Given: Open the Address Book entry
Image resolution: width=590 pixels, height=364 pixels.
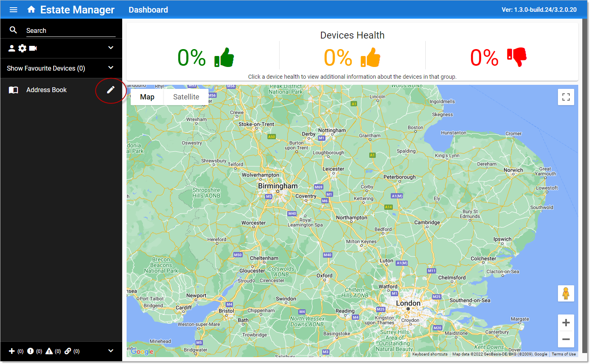Looking at the screenshot, I should (46, 90).
